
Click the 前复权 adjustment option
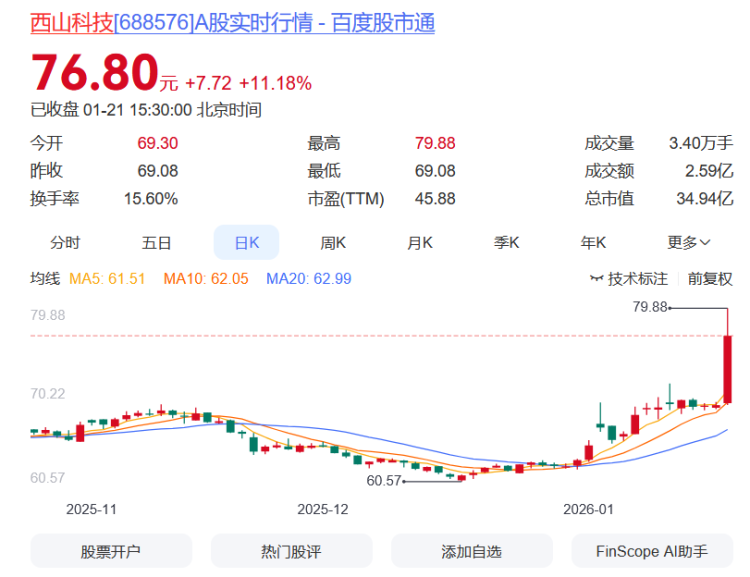click(710, 278)
